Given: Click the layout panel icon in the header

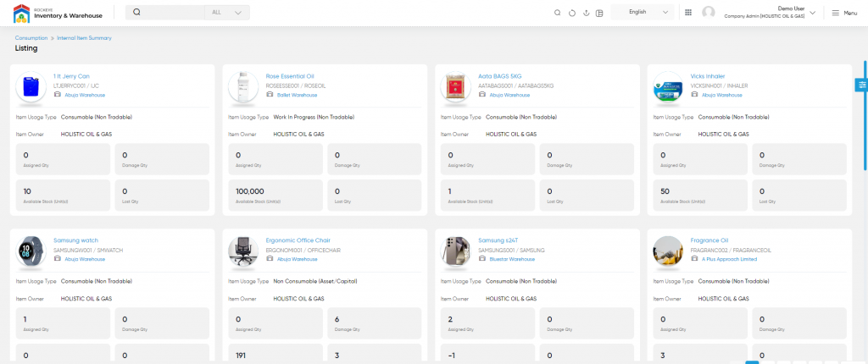Looking at the screenshot, I should coord(599,13).
